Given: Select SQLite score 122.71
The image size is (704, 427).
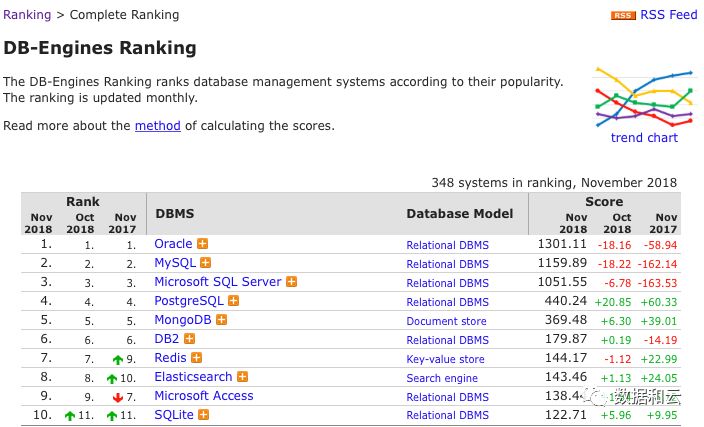Looking at the screenshot, I should [x=566, y=414].
